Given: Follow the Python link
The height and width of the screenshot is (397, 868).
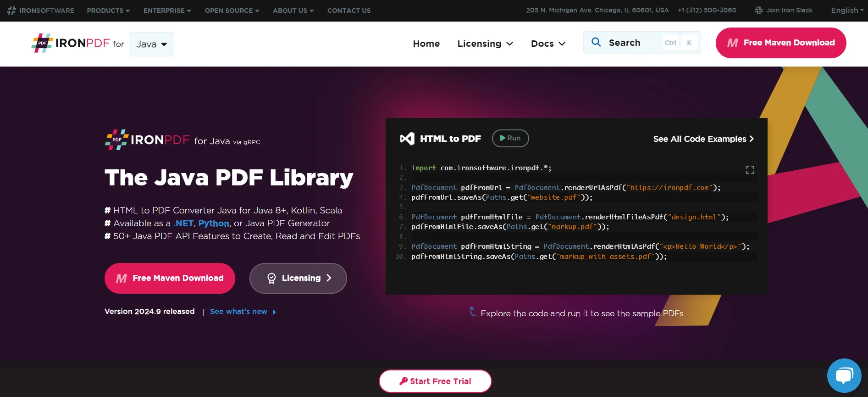Looking at the screenshot, I should (214, 224).
